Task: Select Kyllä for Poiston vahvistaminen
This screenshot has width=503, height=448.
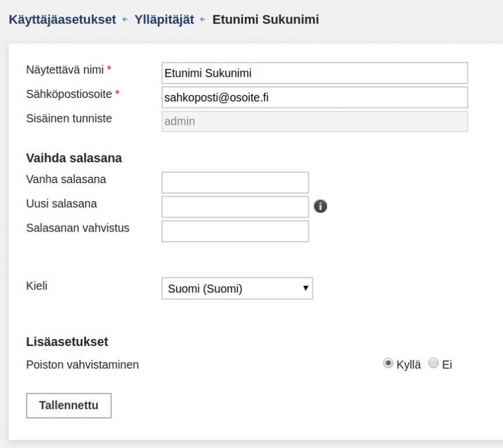Action: [388, 363]
